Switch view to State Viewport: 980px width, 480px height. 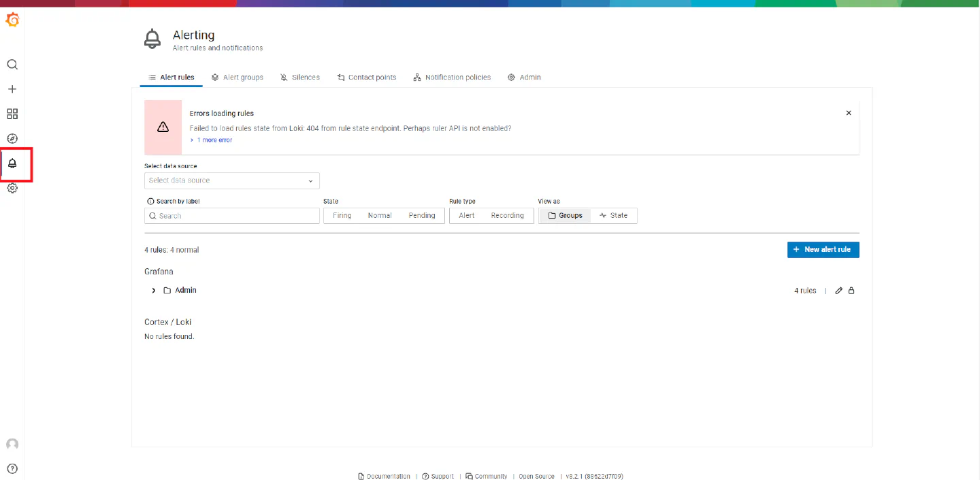[x=613, y=216]
